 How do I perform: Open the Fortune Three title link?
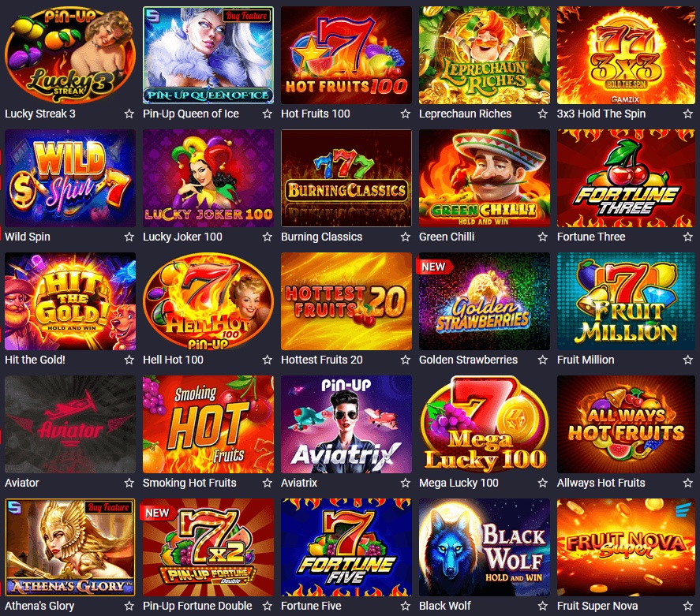[x=590, y=237]
